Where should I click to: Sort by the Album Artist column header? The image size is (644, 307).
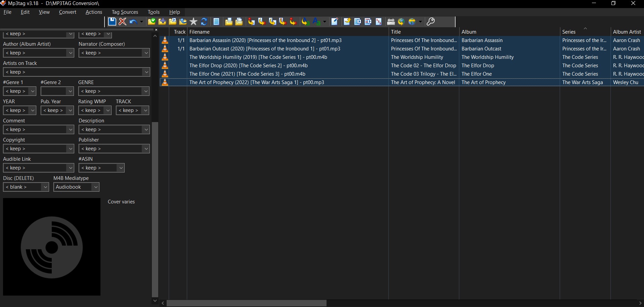tap(627, 32)
